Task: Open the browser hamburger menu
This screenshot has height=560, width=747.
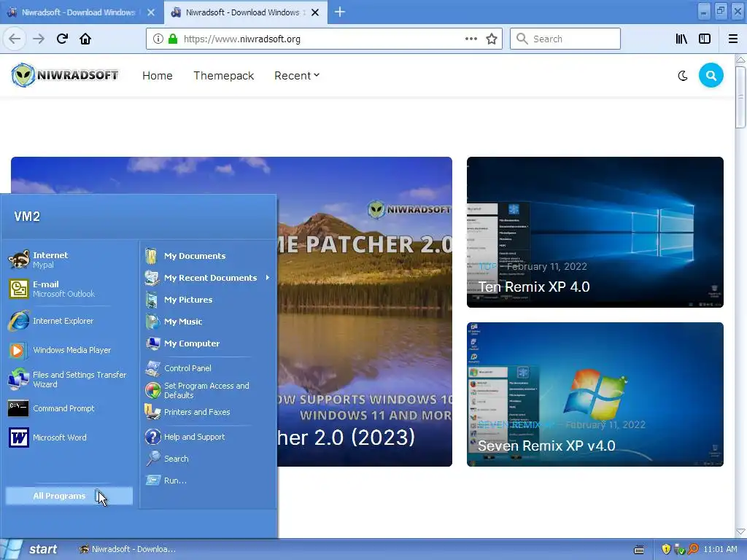Action: click(x=733, y=39)
